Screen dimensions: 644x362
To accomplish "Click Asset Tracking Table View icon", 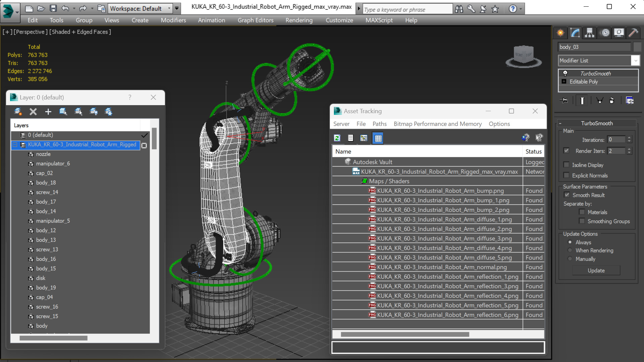I will [378, 138].
